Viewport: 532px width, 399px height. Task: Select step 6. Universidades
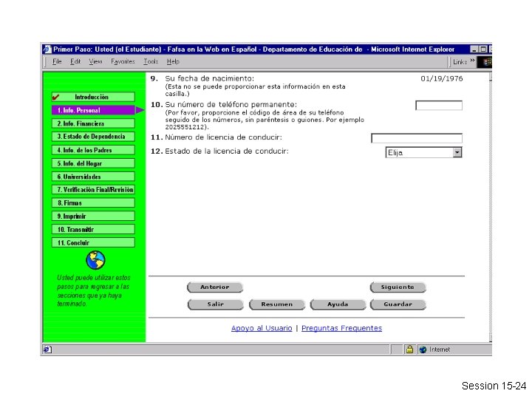(93, 177)
